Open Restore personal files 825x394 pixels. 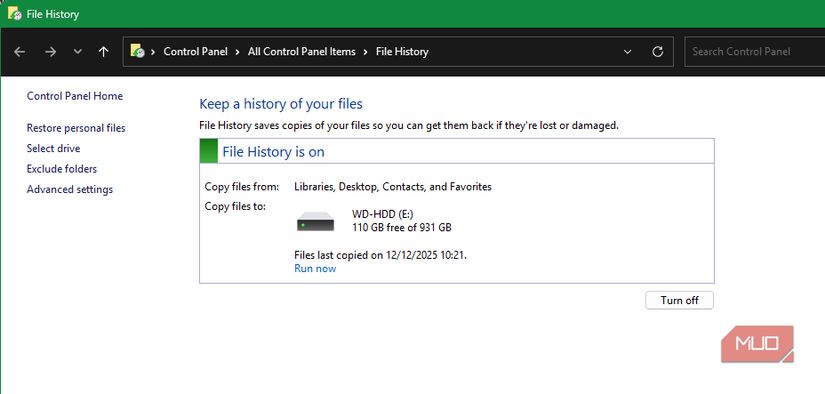click(x=76, y=128)
